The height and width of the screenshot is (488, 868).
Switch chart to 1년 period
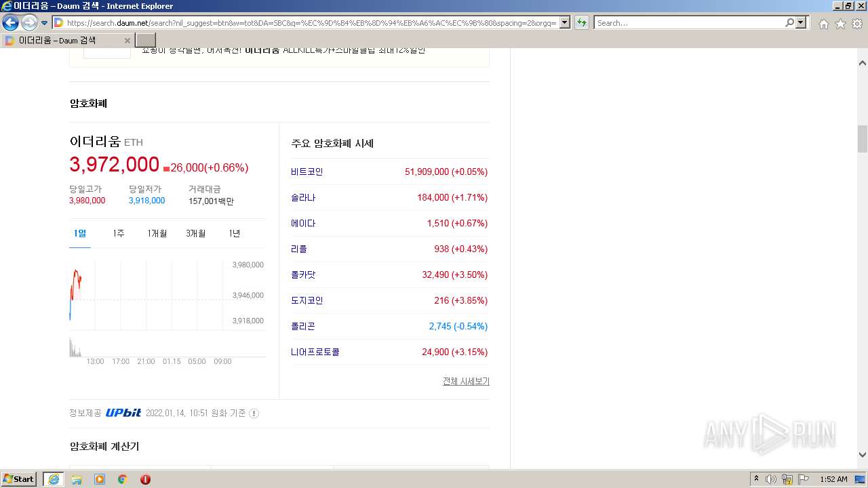coord(234,234)
